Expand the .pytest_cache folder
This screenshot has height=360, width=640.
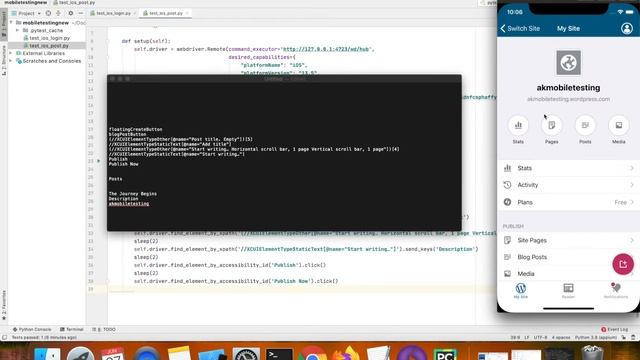17,30
